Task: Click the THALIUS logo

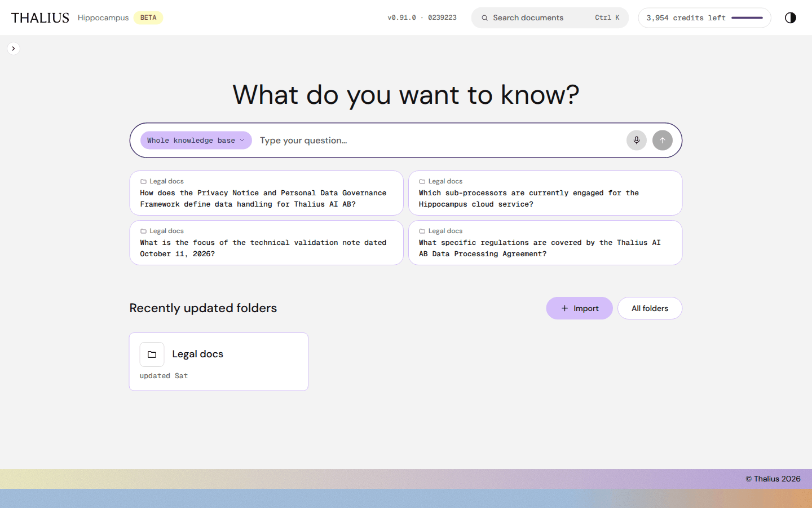Action: click(x=40, y=18)
